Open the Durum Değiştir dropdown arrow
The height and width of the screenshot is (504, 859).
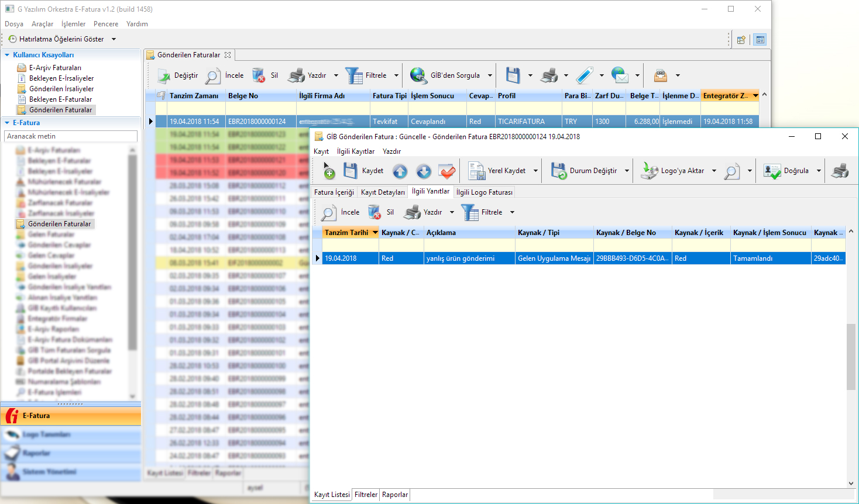(x=627, y=171)
